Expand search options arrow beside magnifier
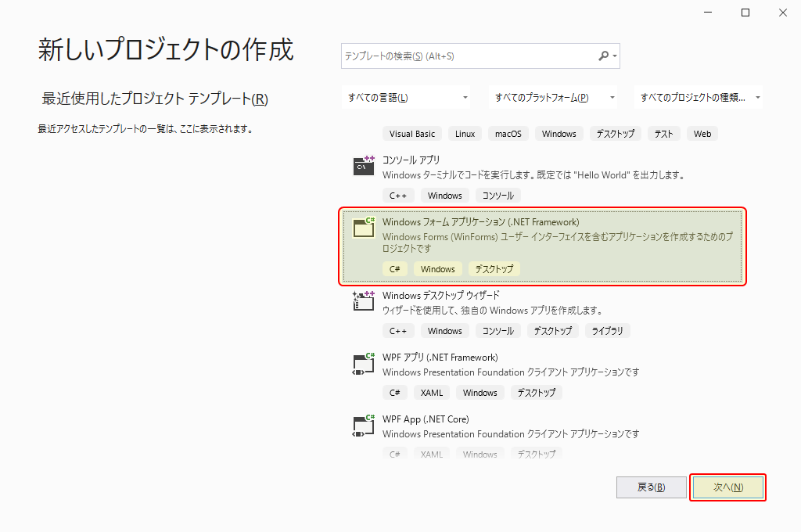This screenshot has width=801, height=532. pyautogui.click(x=615, y=56)
